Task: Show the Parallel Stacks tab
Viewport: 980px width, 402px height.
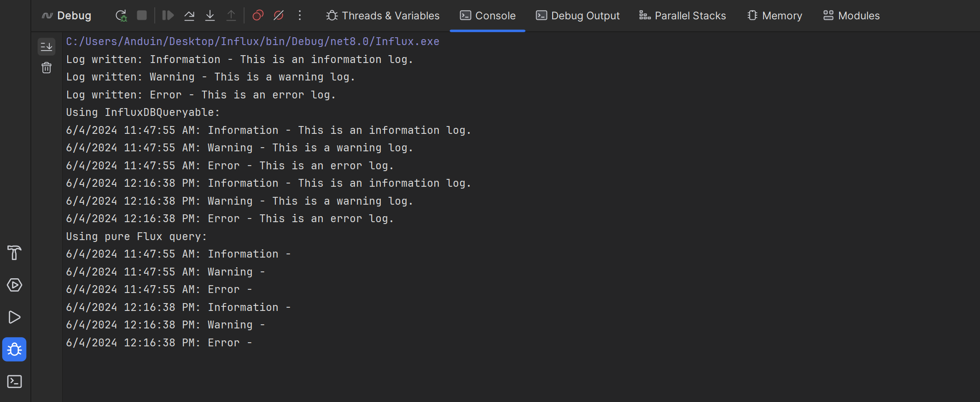Action: point(682,16)
